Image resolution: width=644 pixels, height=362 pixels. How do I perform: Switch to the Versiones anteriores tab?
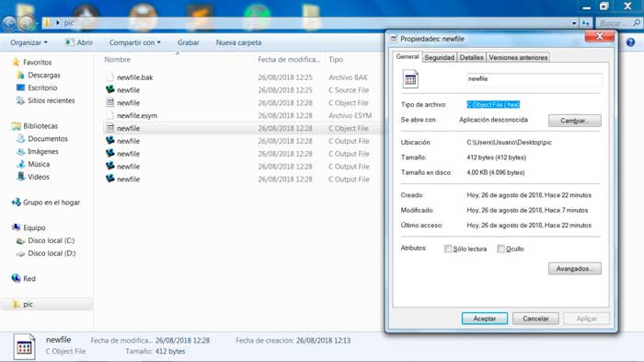click(518, 58)
